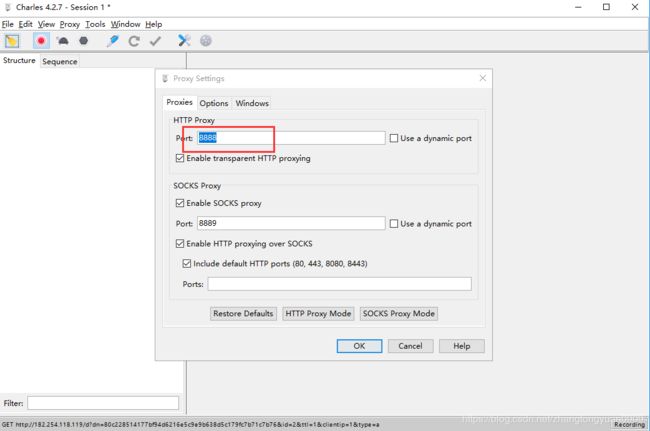Click the SOCKS Proxy Mode button

click(x=399, y=313)
